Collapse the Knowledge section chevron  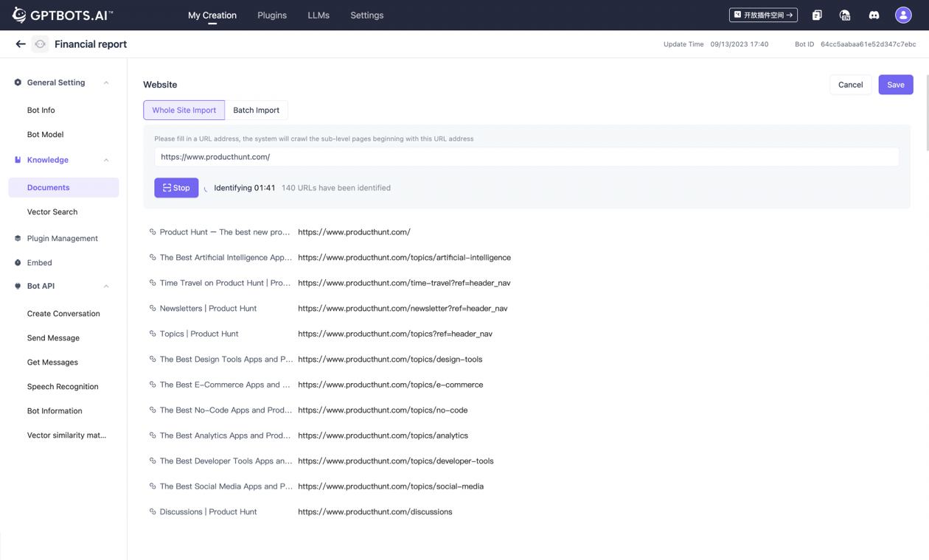(x=106, y=160)
